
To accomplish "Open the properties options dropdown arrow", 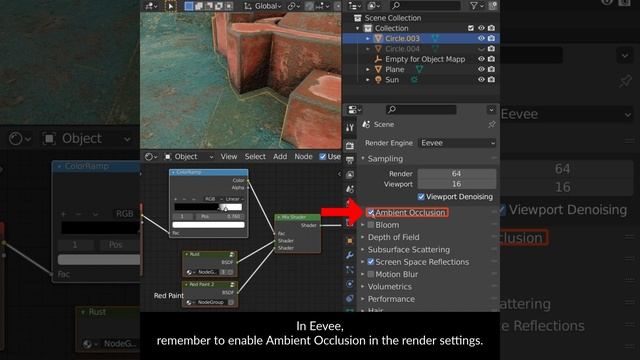I will [491, 109].
